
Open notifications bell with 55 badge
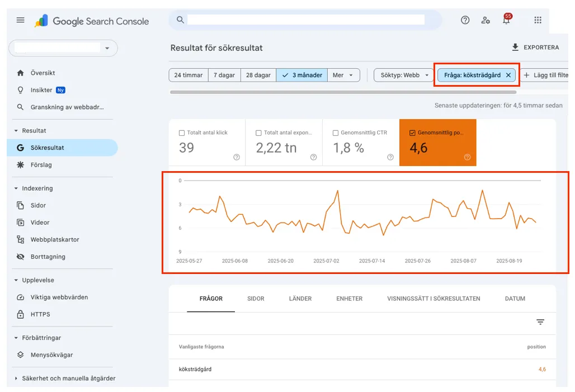click(506, 20)
